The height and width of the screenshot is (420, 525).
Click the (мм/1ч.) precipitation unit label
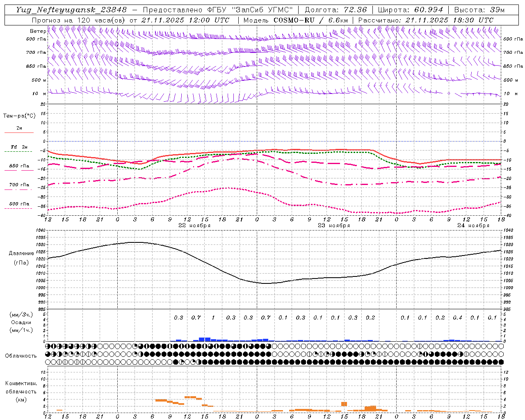point(22,330)
